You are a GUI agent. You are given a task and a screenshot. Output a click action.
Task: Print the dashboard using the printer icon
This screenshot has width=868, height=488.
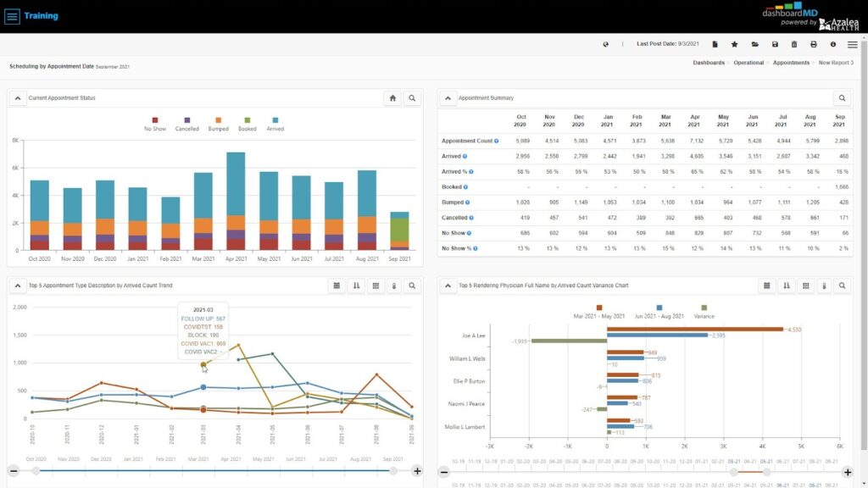click(814, 44)
